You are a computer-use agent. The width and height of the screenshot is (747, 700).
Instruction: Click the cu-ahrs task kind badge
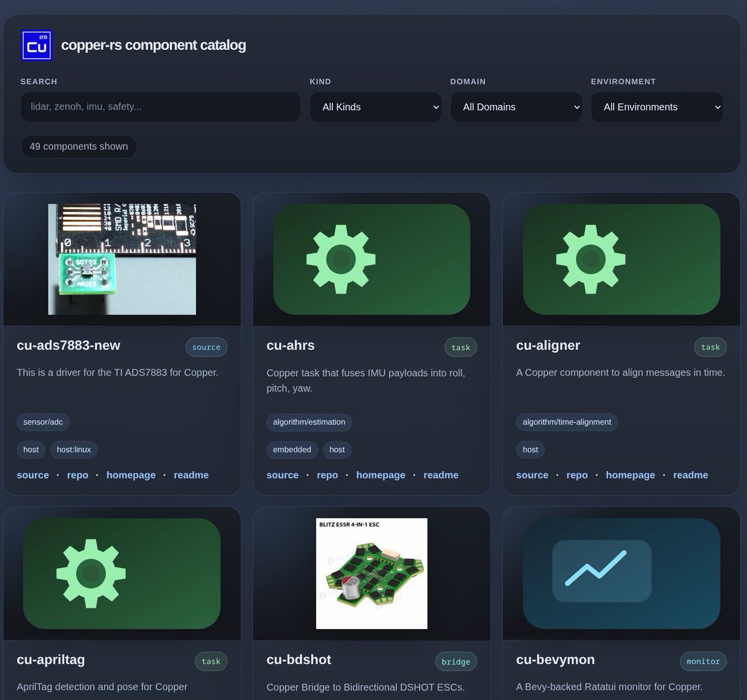tap(461, 348)
